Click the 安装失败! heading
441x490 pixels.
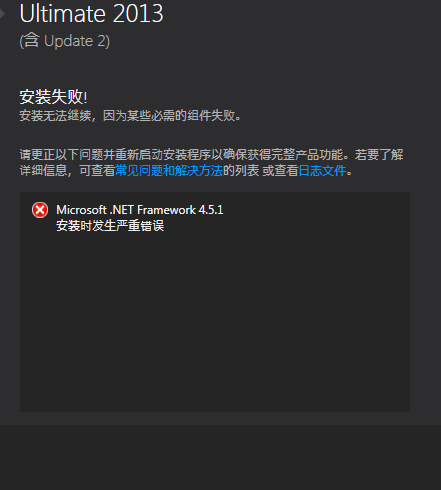coord(53,97)
